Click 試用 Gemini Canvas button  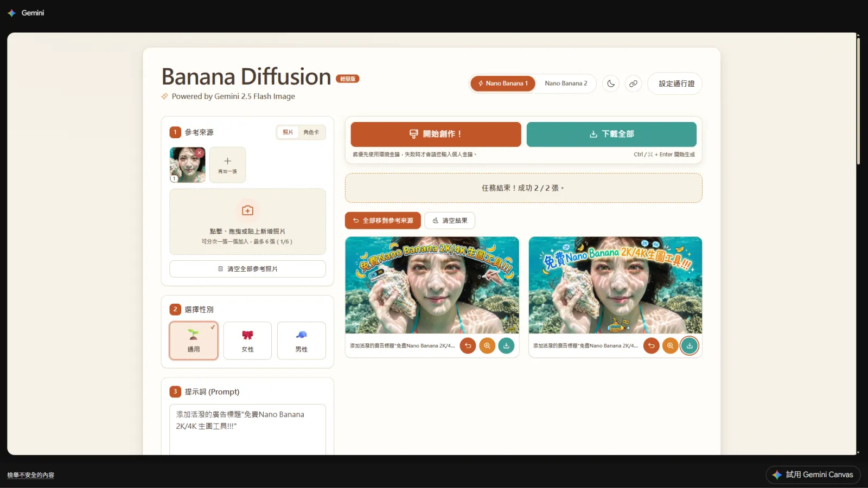pyautogui.click(x=813, y=474)
